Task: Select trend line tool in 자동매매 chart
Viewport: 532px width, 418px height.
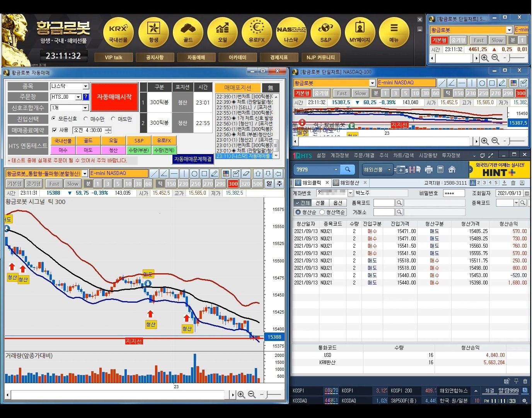Action: [x=154, y=173]
